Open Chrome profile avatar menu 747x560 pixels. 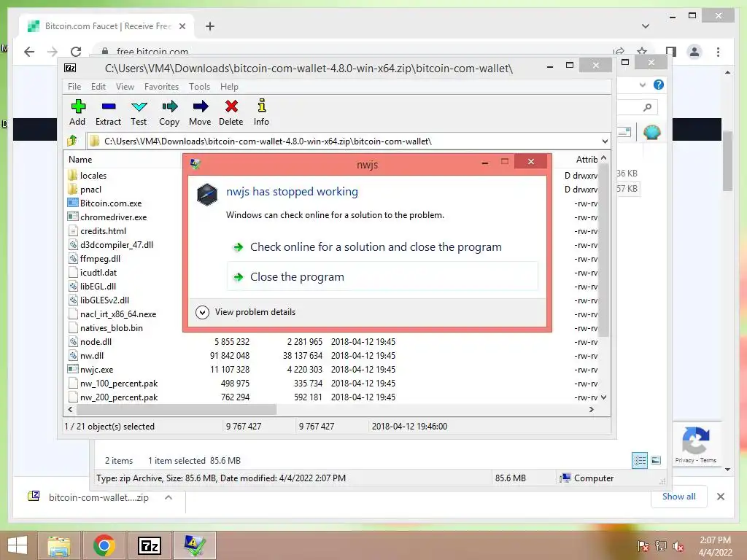(x=694, y=52)
